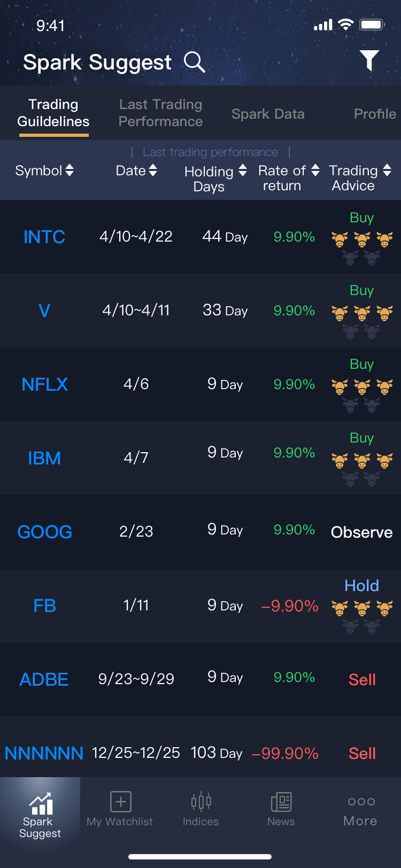
Task: Open the NFLX symbol link
Action: click(x=45, y=384)
